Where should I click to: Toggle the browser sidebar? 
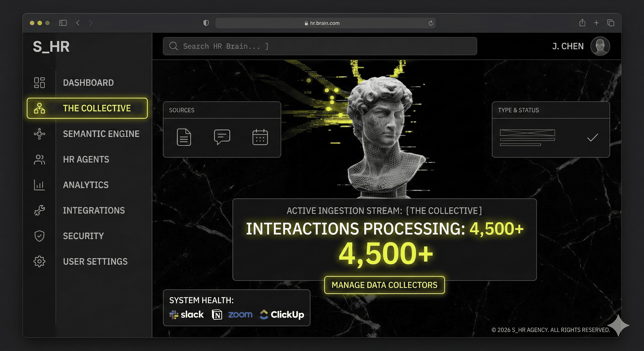[x=63, y=23]
